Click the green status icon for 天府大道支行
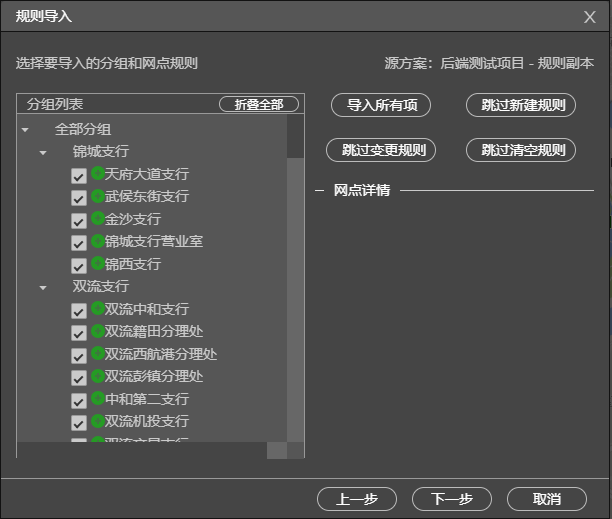Screen dimensions: 612x519 point(98,173)
